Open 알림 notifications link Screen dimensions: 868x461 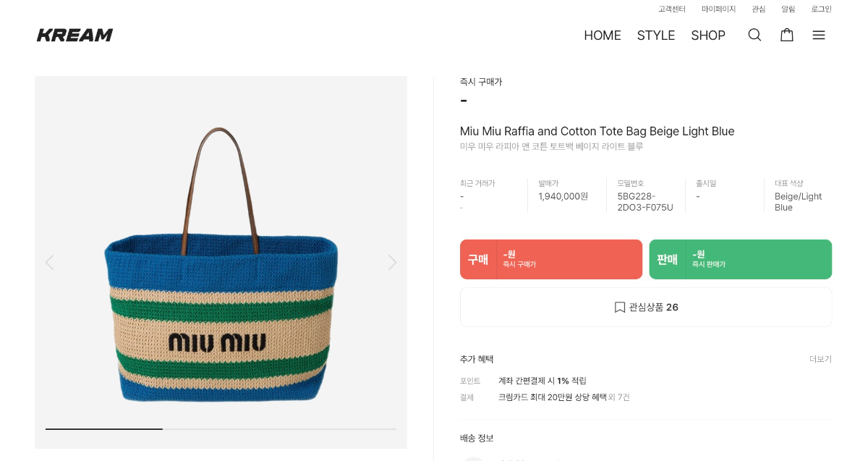788,9
